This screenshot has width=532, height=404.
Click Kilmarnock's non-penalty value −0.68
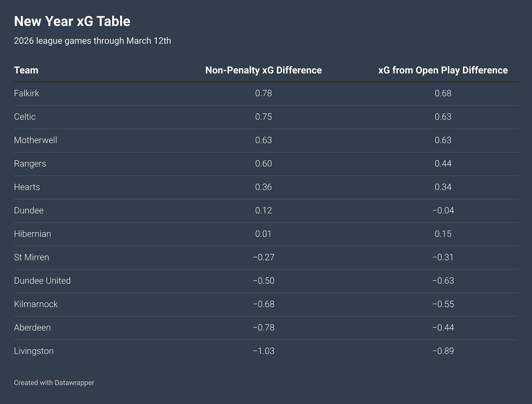[263, 304]
